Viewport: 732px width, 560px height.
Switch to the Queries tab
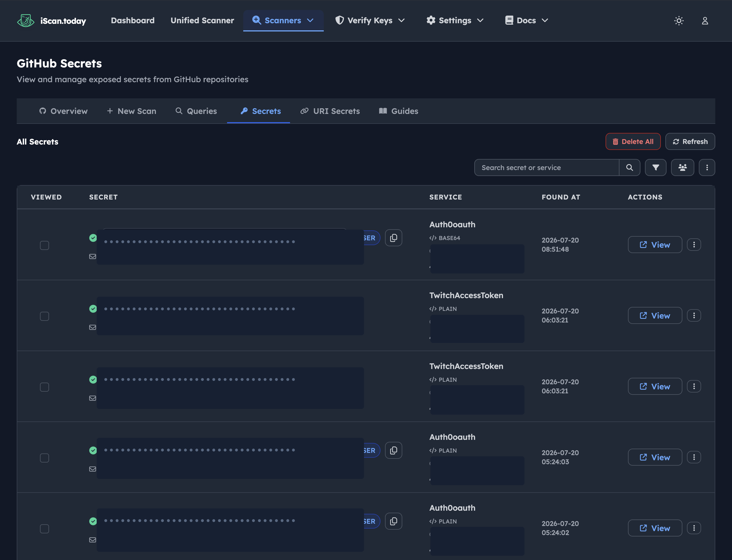point(196,111)
